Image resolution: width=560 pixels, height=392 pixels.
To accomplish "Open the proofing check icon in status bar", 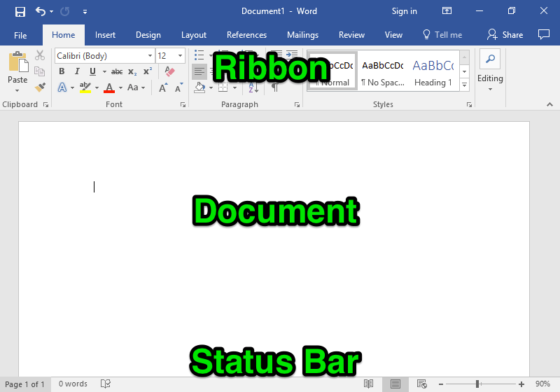I will click(106, 384).
